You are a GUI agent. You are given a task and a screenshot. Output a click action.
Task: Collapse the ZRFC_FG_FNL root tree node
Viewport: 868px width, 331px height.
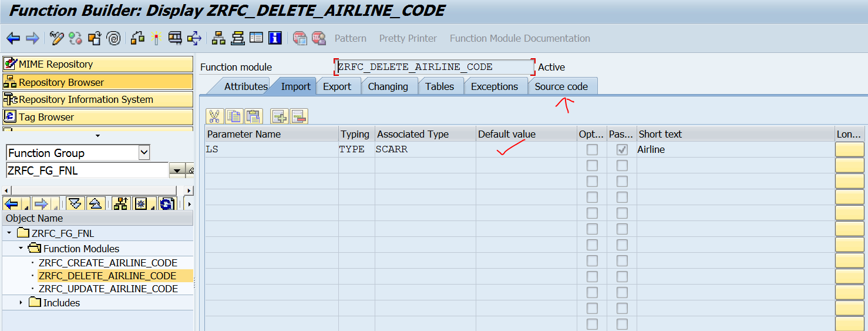pos(9,233)
